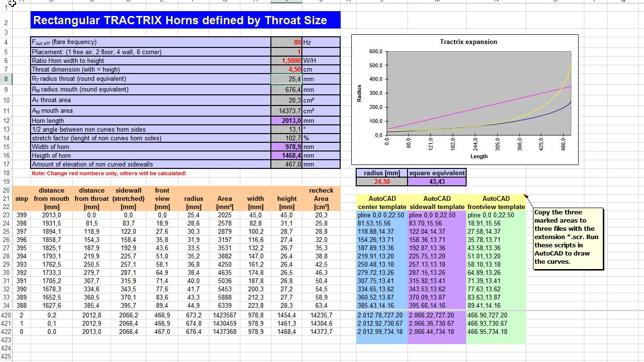Select row header 15
The height and width of the screenshot is (362, 644).
6,147
